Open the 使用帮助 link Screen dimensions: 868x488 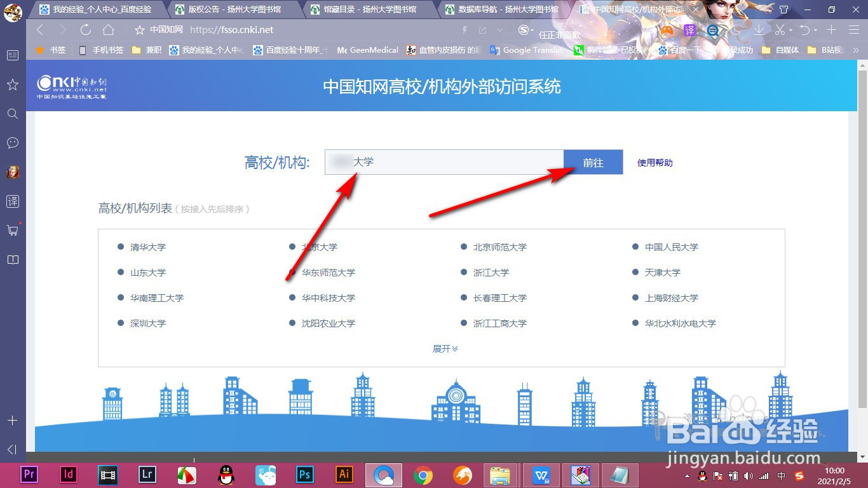655,163
